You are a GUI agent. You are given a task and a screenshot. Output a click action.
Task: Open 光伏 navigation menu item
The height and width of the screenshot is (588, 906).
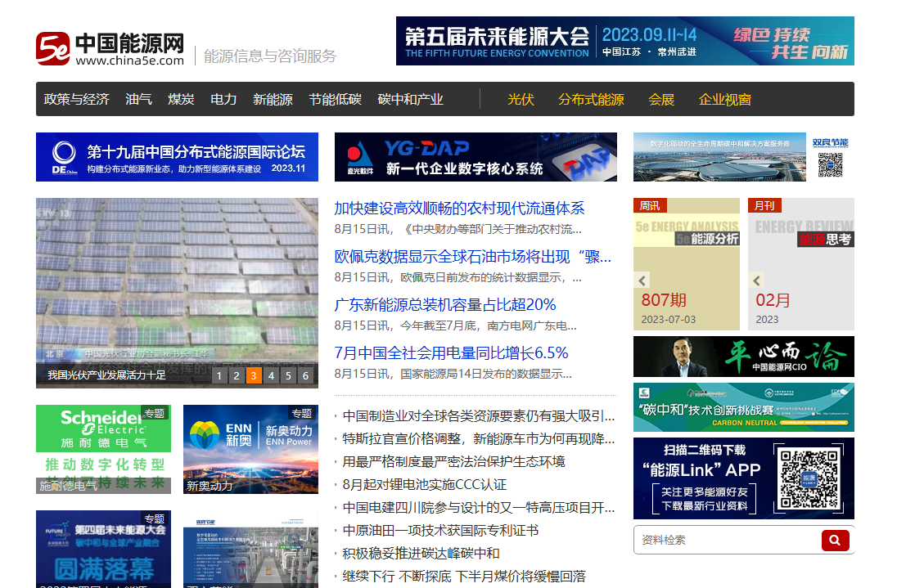(x=521, y=99)
